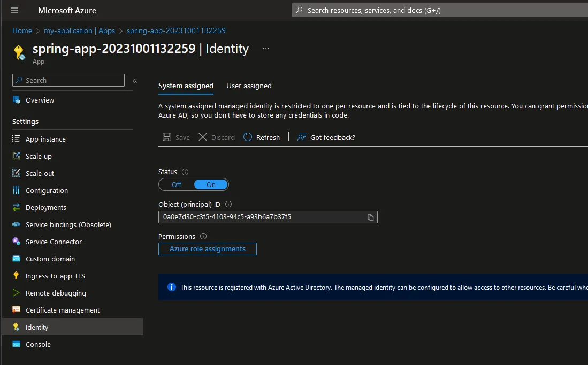The height and width of the screenshot is (365, 588).
Task: Click the Overview icon in sidebar
Action: tap(17, 100)
